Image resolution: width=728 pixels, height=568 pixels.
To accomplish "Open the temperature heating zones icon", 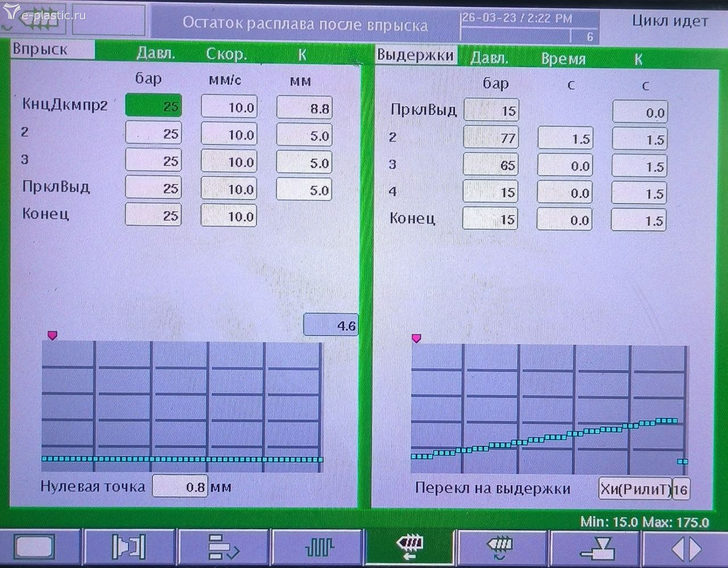I will click(318, 548).
